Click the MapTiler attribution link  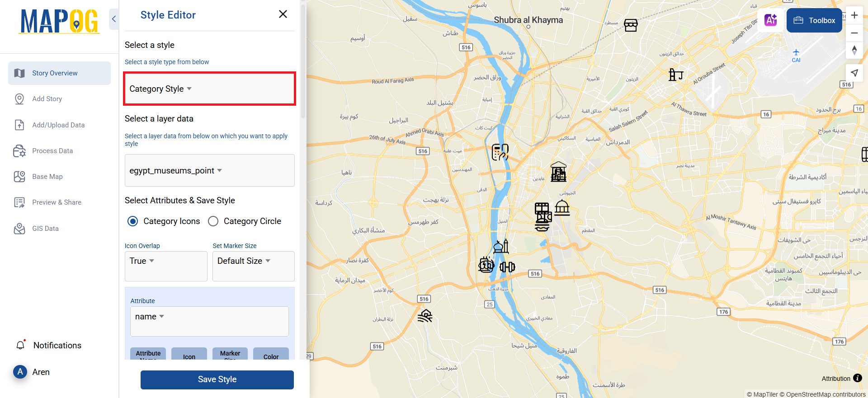[x=762, y=394]
